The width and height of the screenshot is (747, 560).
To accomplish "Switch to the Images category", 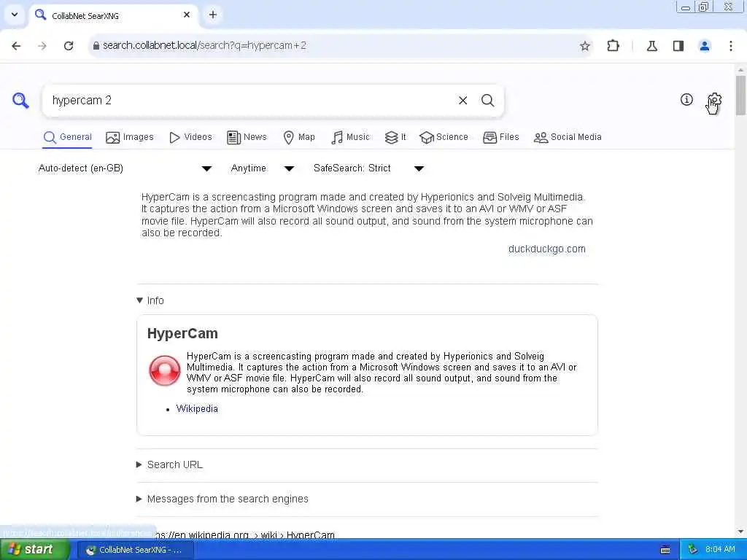I will 130,137.
